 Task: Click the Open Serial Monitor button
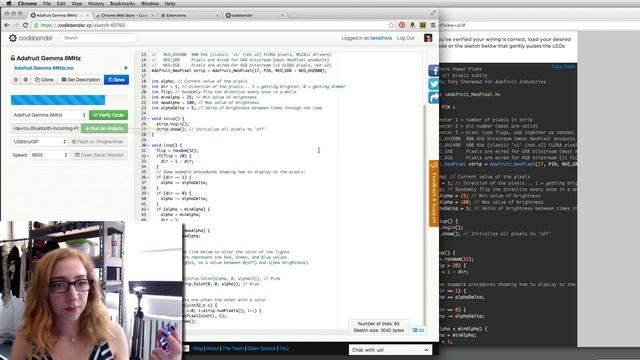click(x=99, y=155)
